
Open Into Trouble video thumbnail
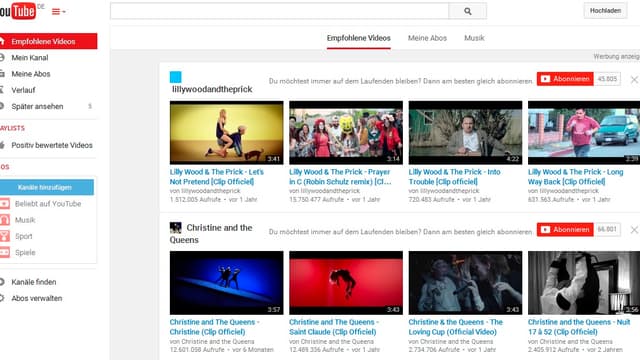465,133
